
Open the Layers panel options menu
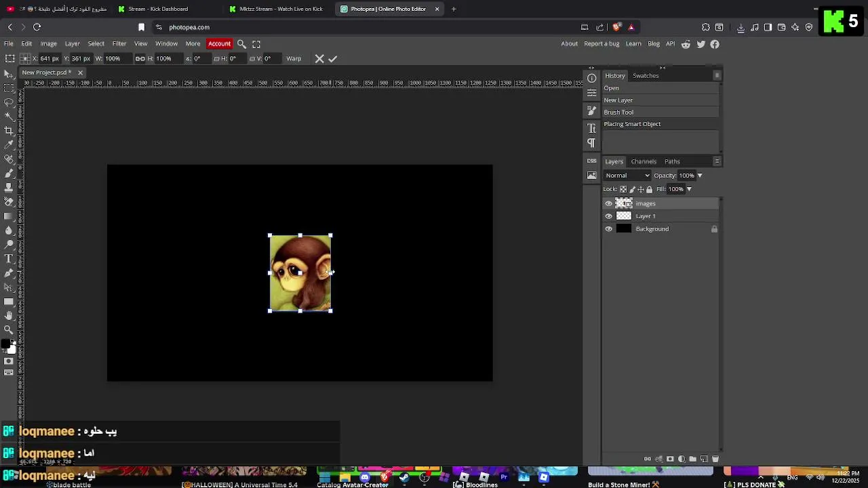[717, 161]
